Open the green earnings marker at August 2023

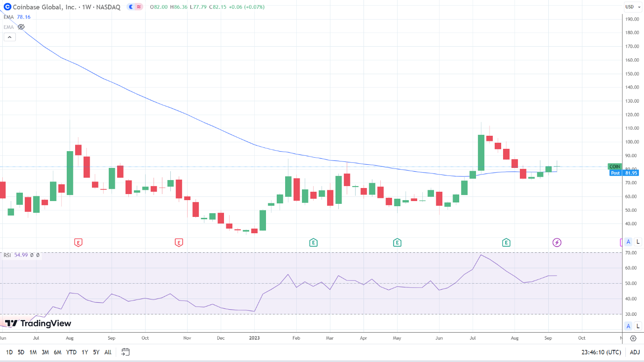point(506,242)
